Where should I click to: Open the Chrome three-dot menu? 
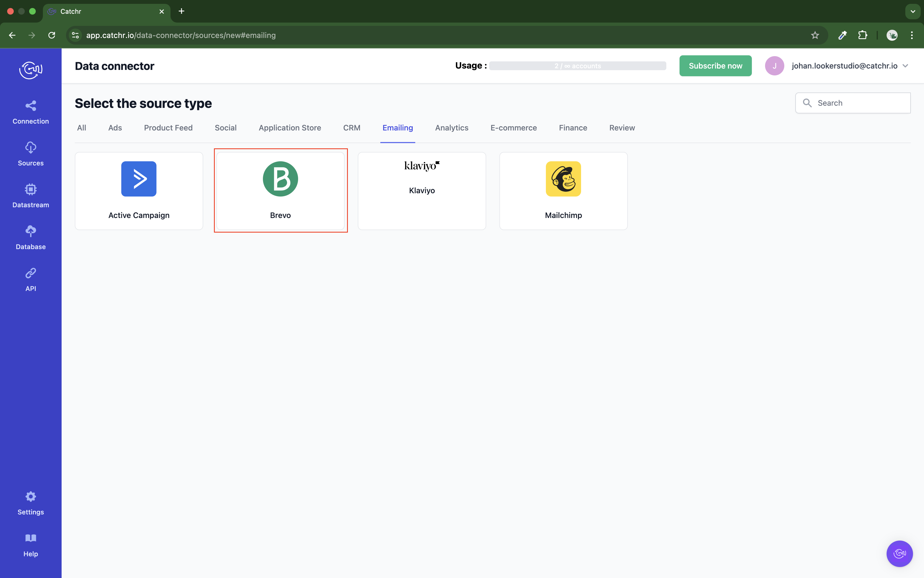[912, 35]
